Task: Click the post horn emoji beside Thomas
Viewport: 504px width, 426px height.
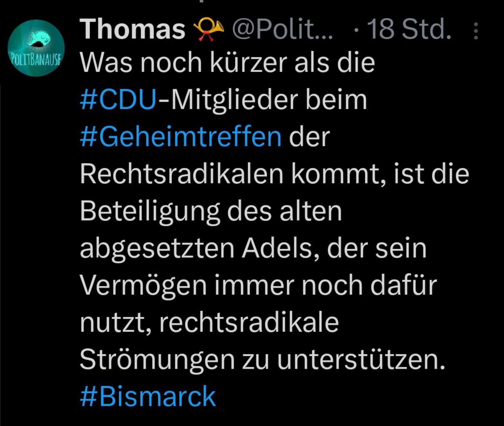Action: point(208,30)
